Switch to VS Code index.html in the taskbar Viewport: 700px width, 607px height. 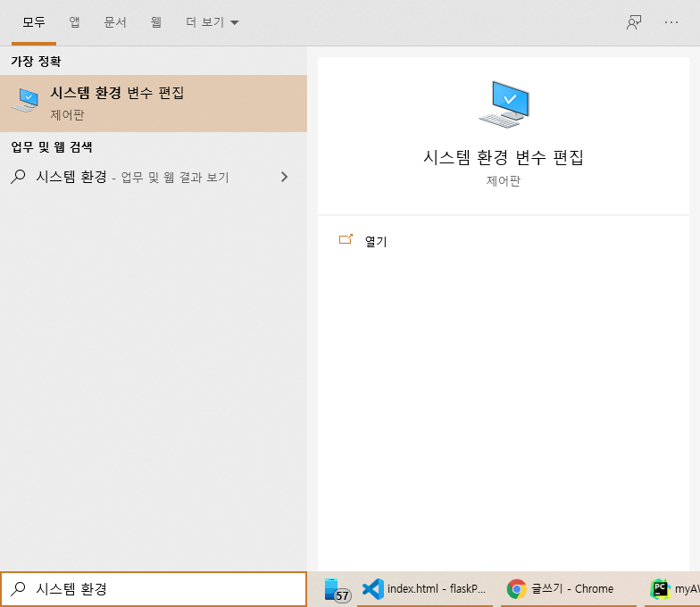[x=425, y=589]
